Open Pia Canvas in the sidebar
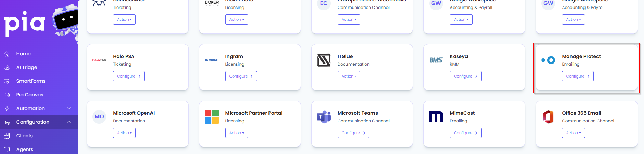 30,95
